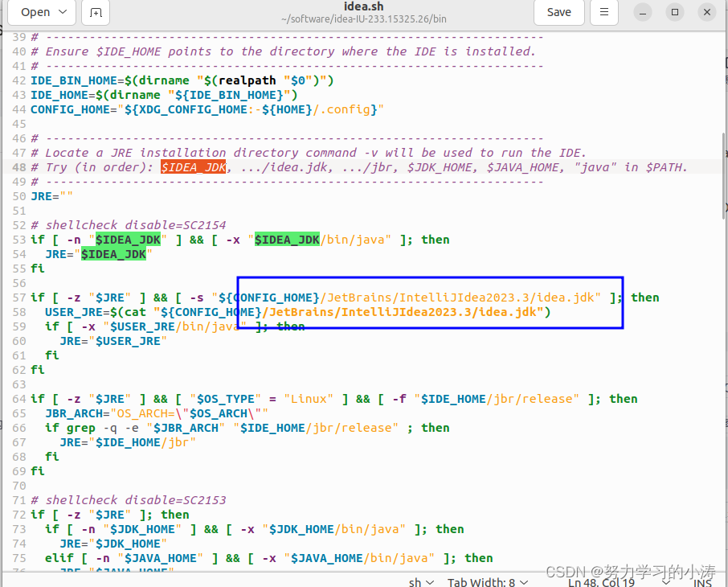728x587 pixels.
Task: Click the Open button's dropdown arrow
Action: coord(61,12)
